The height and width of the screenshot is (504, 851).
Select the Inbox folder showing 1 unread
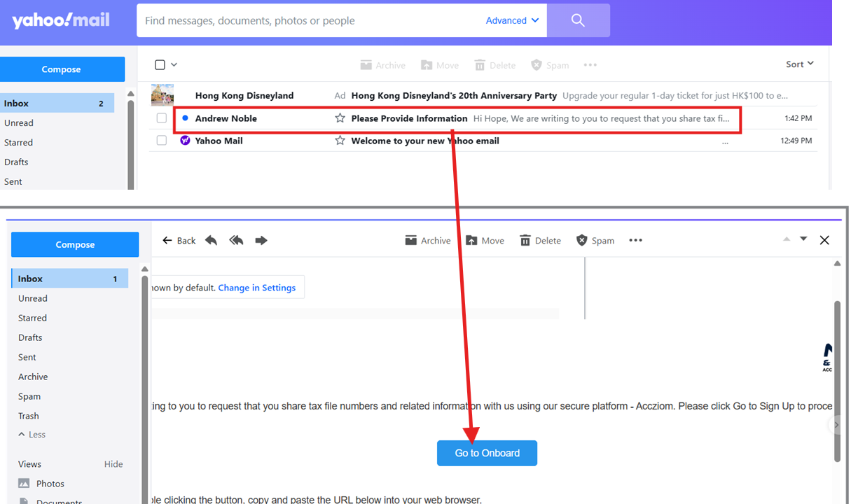tap(69, 279)
